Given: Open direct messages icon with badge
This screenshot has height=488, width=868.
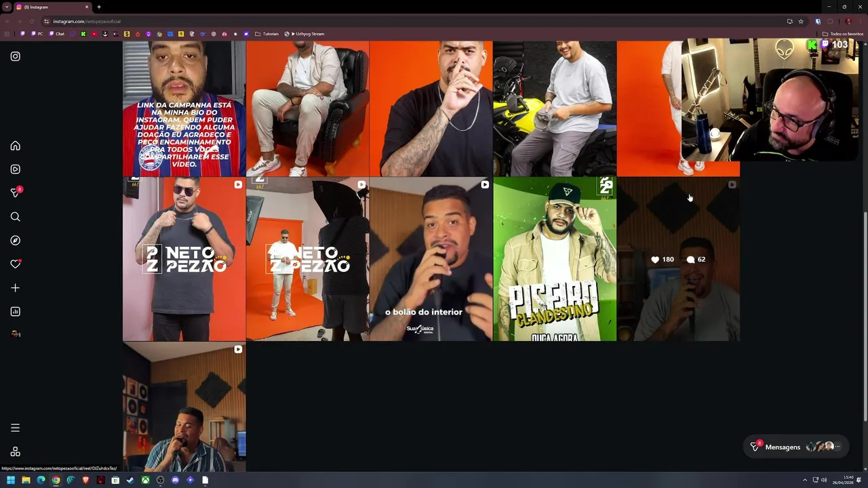Looking at the screenshot, I should [16, 193].
